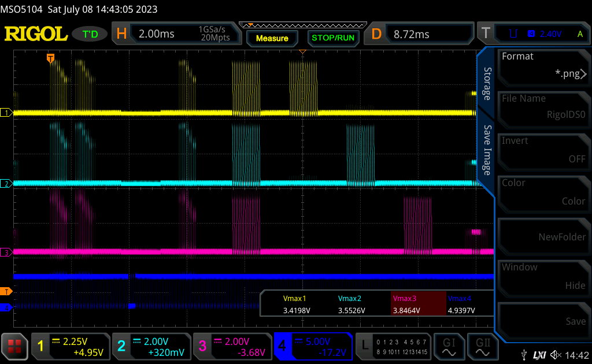The height and width of the screenshot is (364, 592).
Task: Open the Color option menu
Action: coord(543,192)
